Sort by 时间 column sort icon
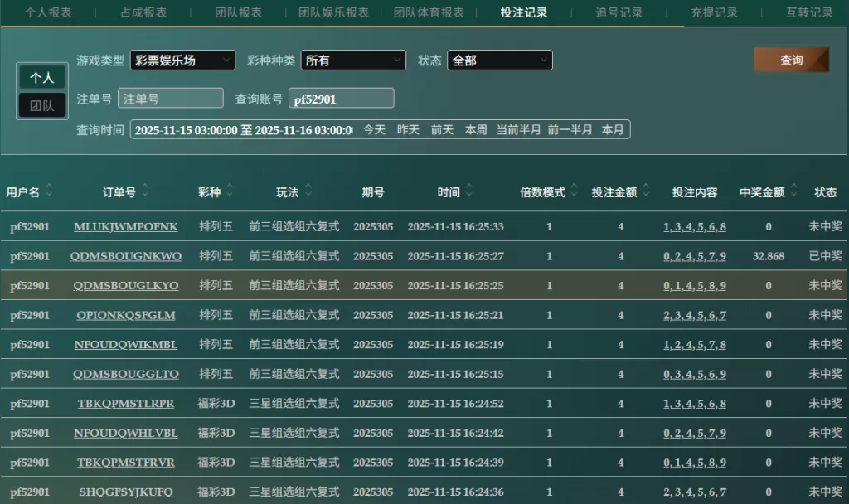 (470, 191)
